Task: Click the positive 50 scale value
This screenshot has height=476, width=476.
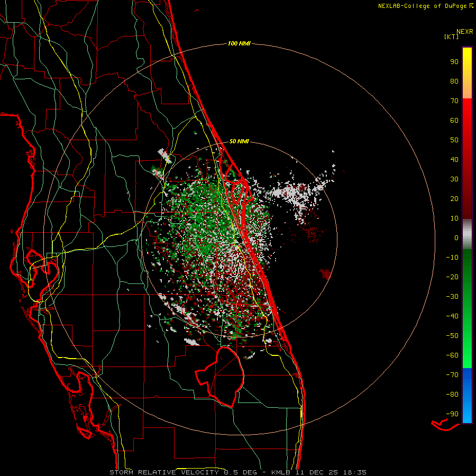Action: click(454, 140)
